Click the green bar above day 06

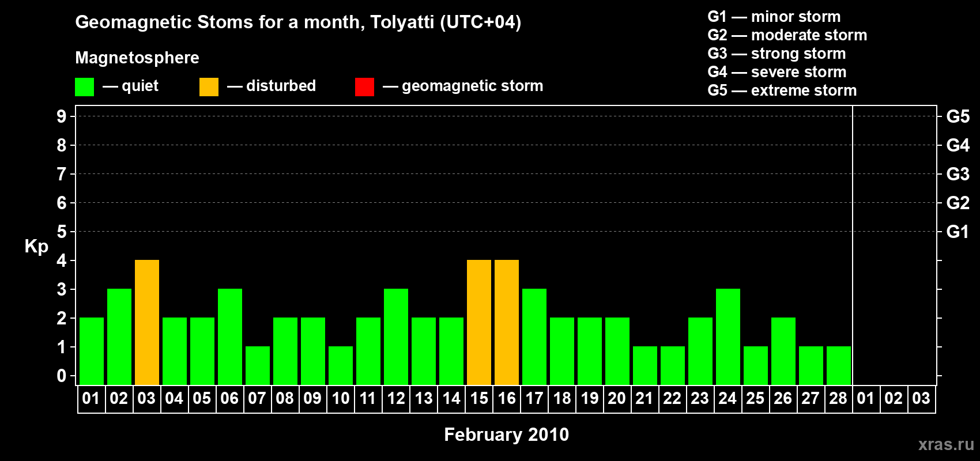point(230,337)
